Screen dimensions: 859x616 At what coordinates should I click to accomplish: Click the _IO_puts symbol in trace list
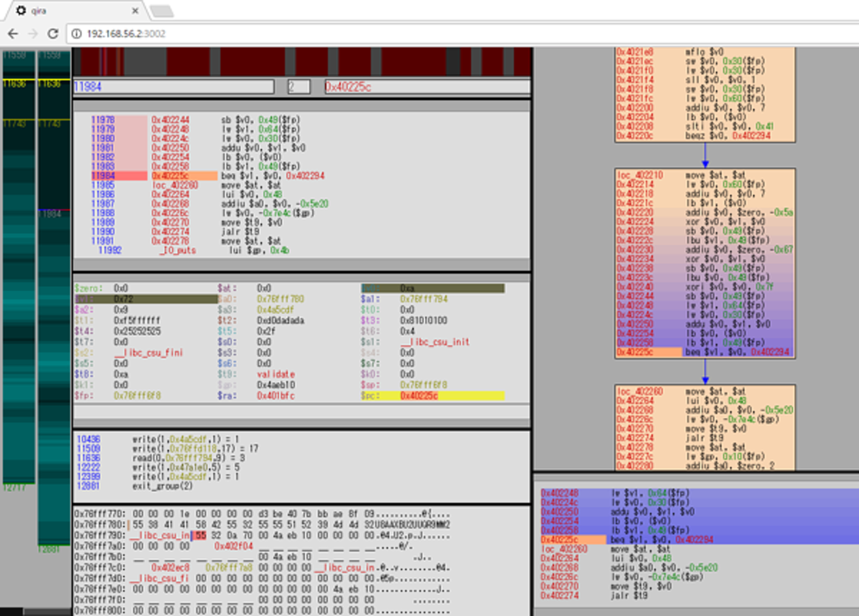pos(177,250)
